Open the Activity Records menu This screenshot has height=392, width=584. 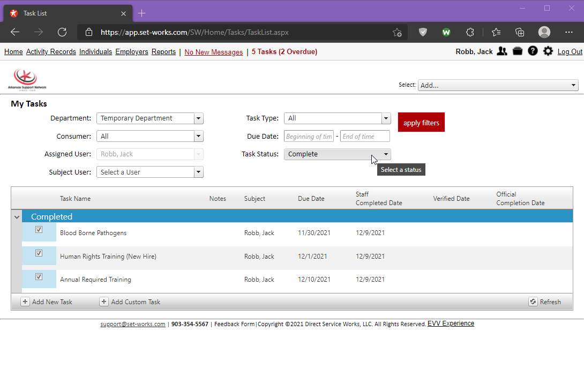tap(51, 52)
